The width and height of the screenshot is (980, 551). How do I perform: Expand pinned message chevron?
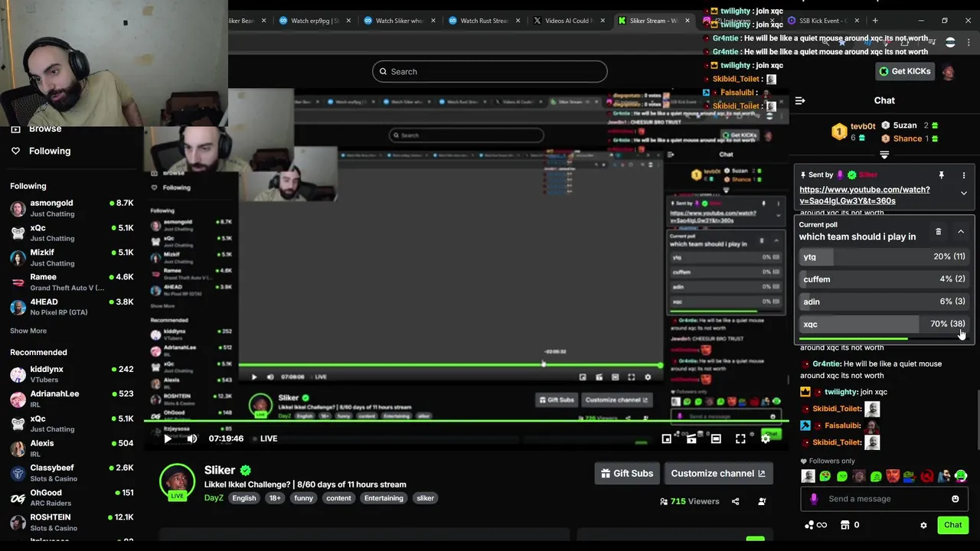pos(963,194)
